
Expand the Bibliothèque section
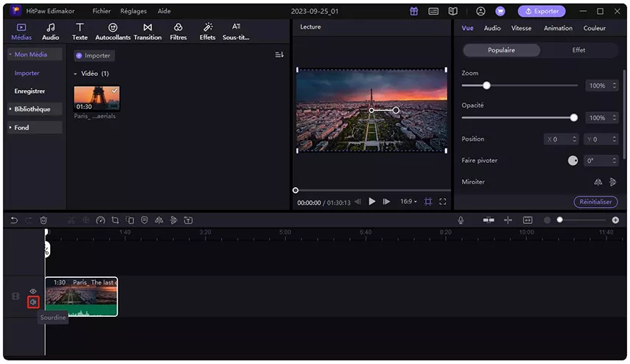click(x=35, y=109)
